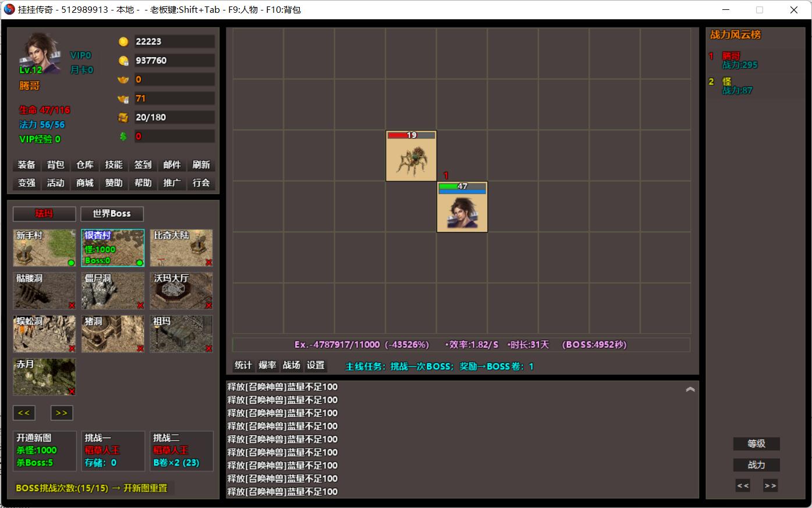Open the 帮助 help page
Viewport: 812px width, 508px height.
143,183
